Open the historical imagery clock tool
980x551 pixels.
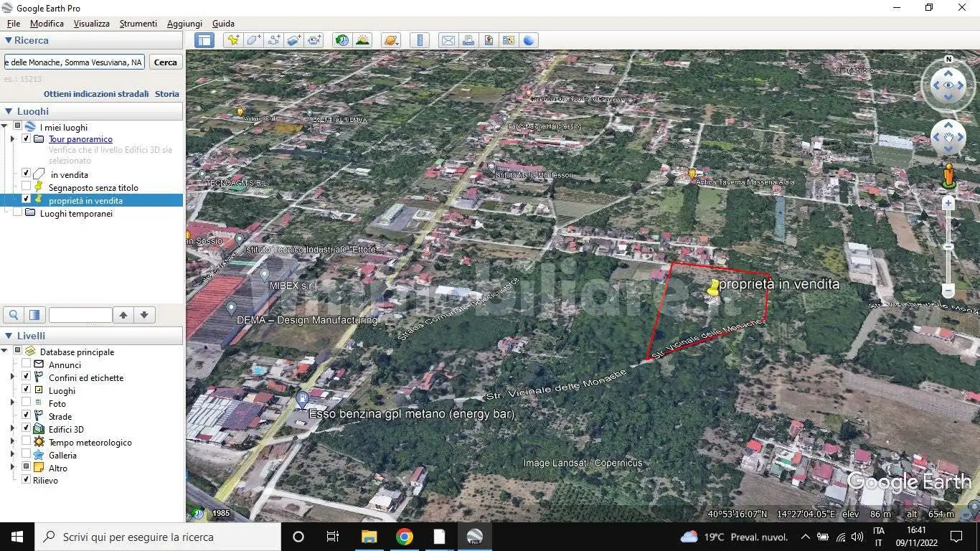pos(342,40)
